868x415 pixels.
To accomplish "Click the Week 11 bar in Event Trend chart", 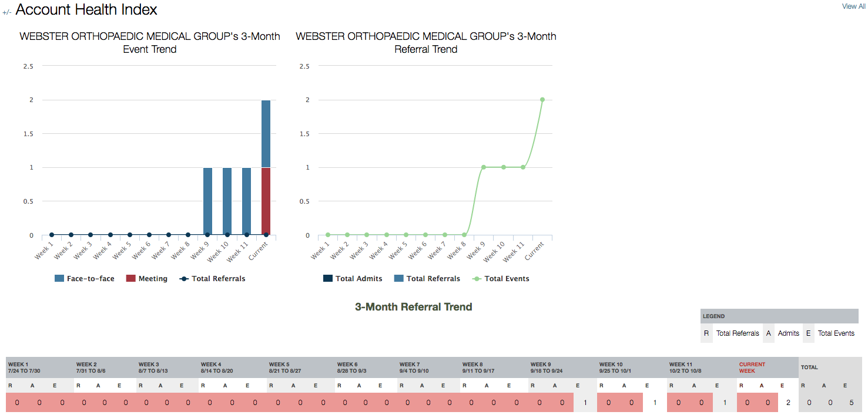I will click(x=246, y=201).
